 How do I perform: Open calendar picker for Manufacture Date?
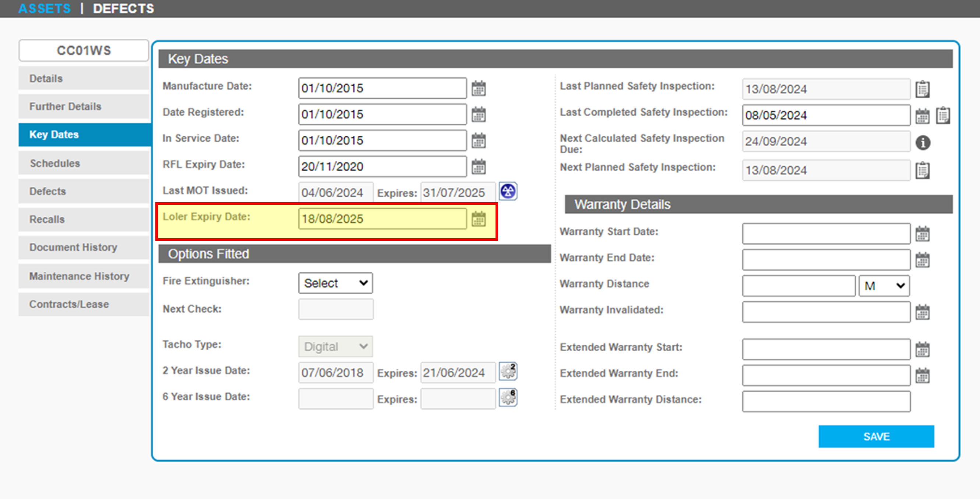pyautogui.click(x=479, y=88)
